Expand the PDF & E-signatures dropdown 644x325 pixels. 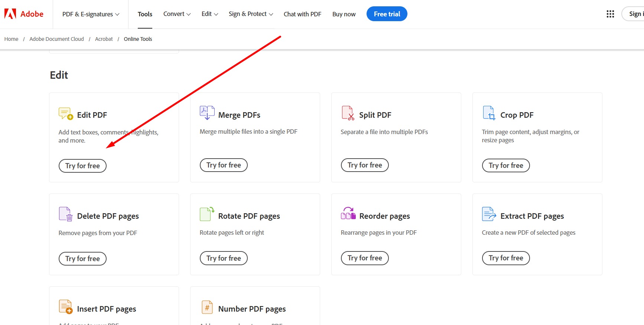click(91, 14)
